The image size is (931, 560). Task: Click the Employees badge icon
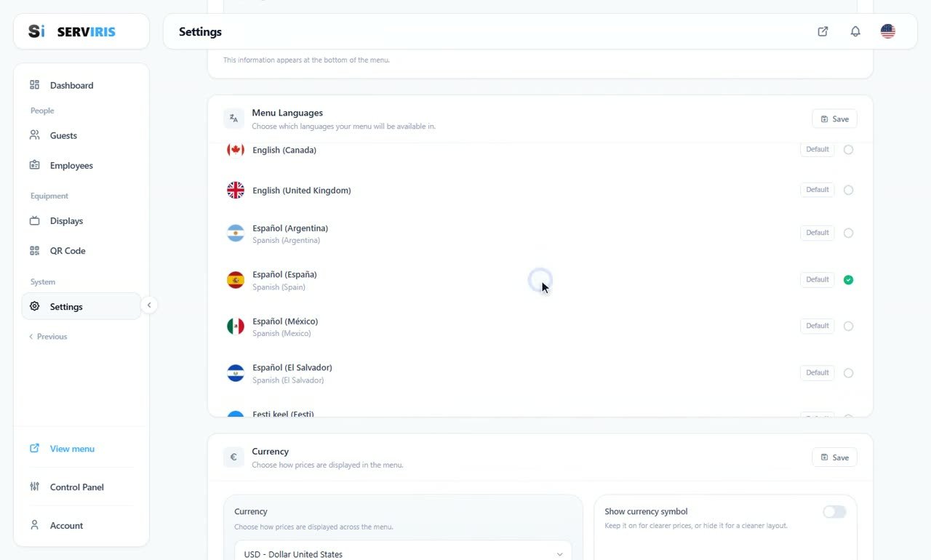click(34, 165)
